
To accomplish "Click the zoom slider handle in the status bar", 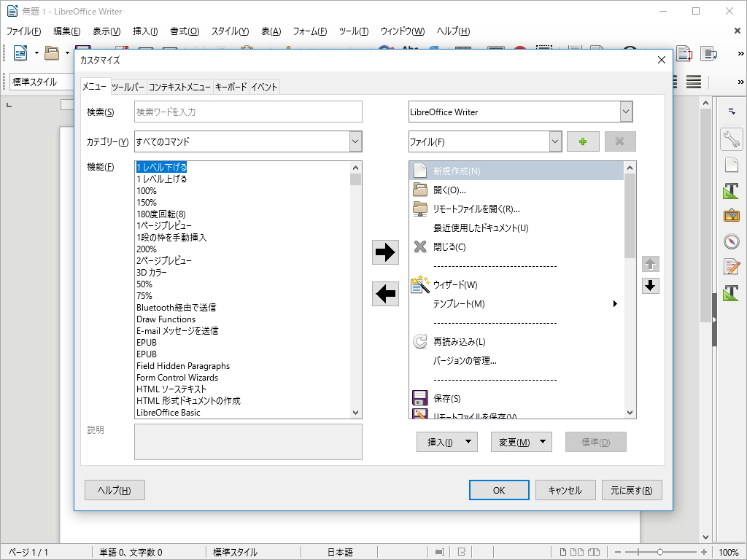I will point(659,553).
